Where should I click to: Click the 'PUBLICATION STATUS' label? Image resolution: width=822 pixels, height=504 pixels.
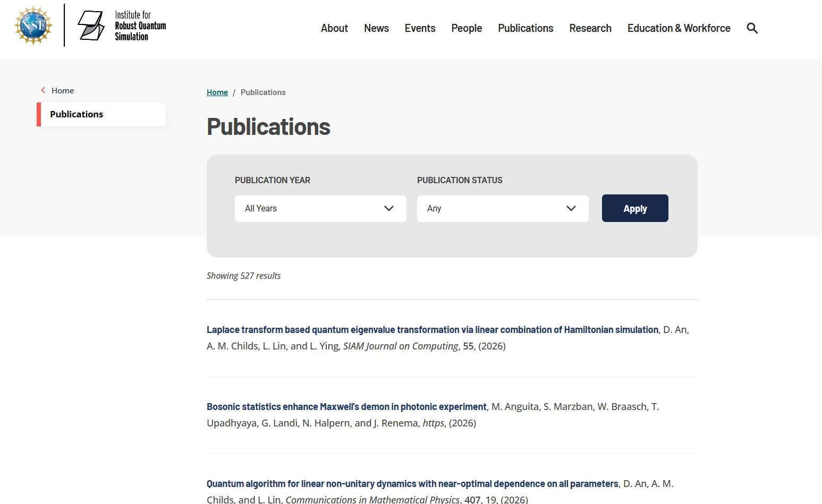460,181
